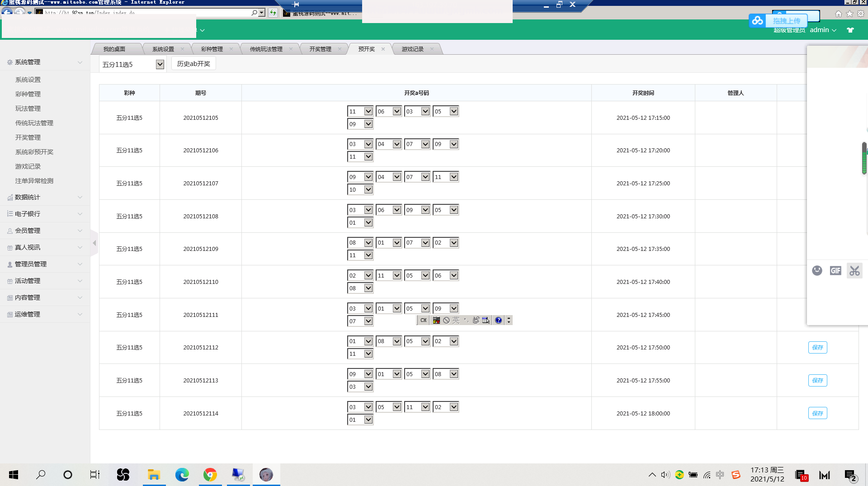
Task: Open the admin user dropdown menu
Action: pyautogui.click(x=823, y=30)
